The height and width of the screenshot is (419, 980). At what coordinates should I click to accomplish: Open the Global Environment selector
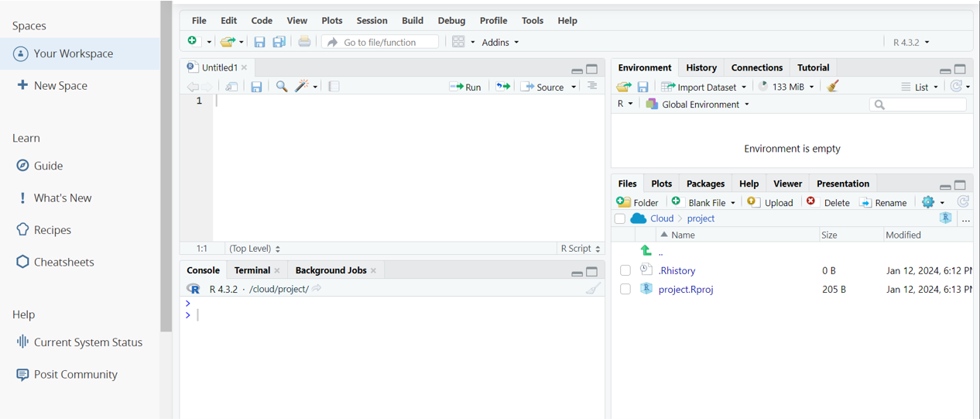tap(697, 104)
